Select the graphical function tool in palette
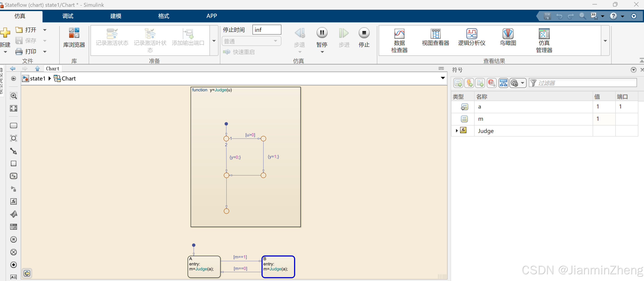Image resolution: width=644 pixels, height=281 pixels. click(14, 201)
